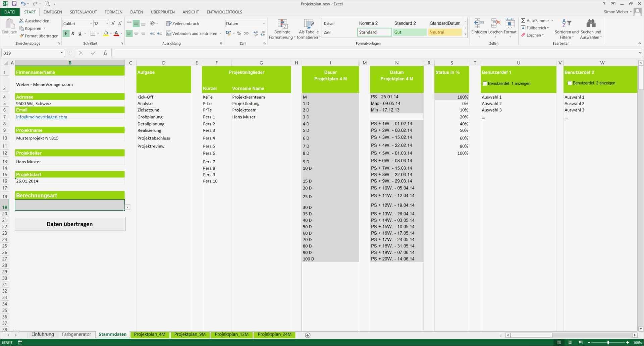
Task: Click Als Tabelle formatieren
Action: (308, 29)
